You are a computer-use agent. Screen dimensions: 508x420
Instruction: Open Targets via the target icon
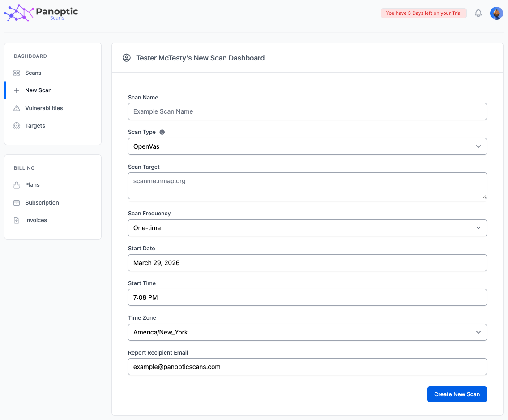coord(16,125)
